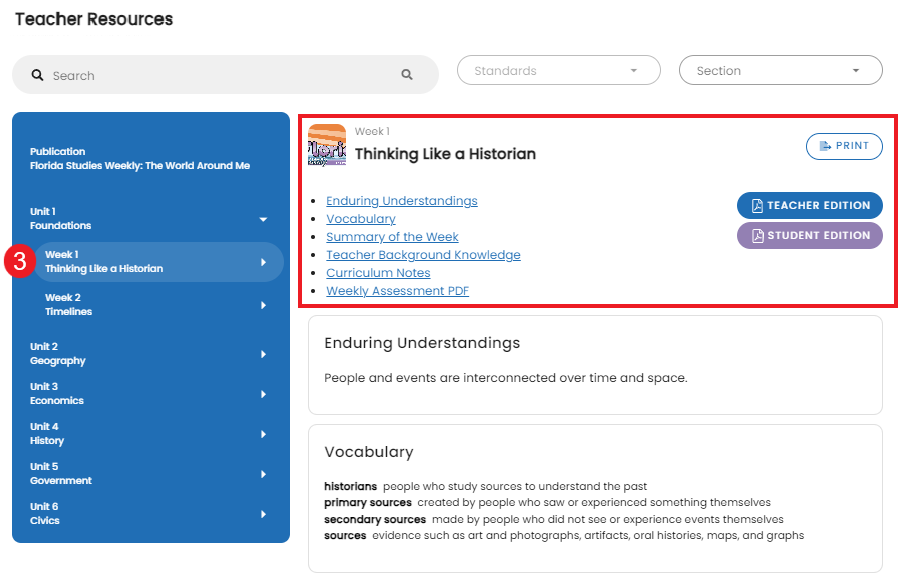
Task: Open the Weekly Assessment PDF link
Action: click(x=397, y=291)
